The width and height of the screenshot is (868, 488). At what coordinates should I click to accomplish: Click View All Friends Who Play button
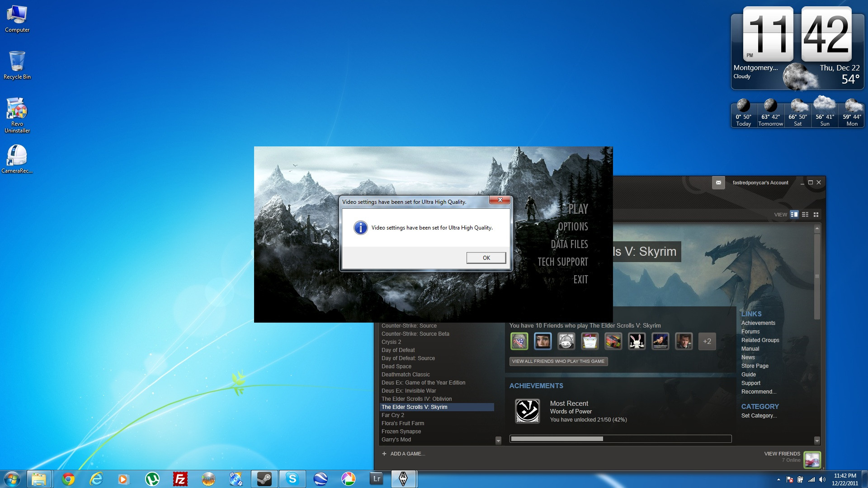pyautogui.click(x=558, y=361)
